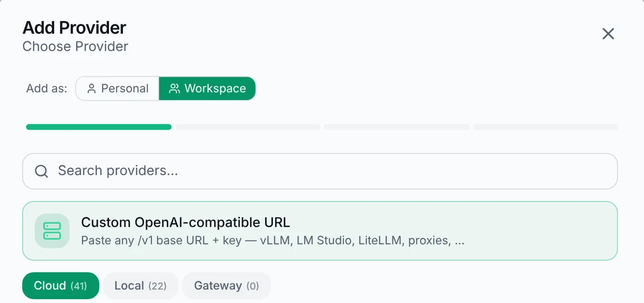
Task: Open Custom OpenAI-compatible URL provider card
Action: 320,231
